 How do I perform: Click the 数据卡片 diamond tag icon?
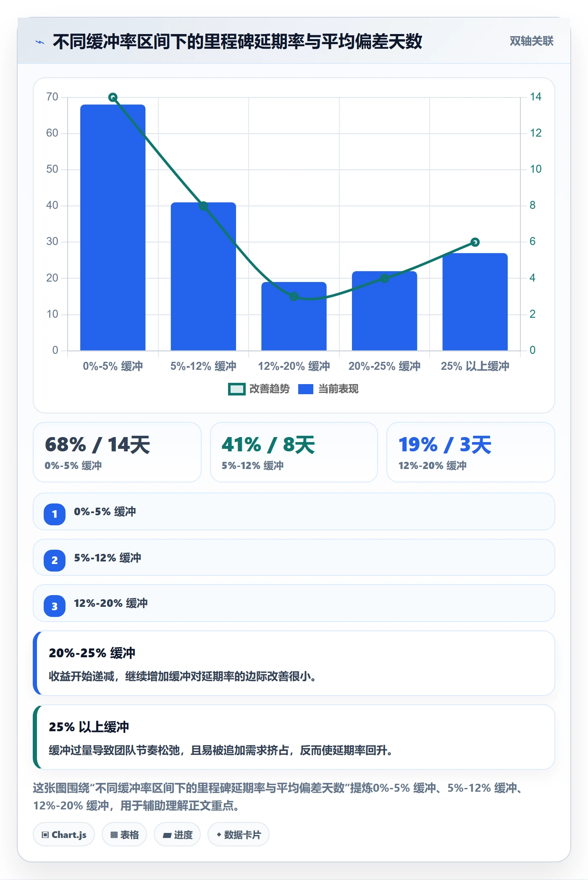[x=219, y=835]
